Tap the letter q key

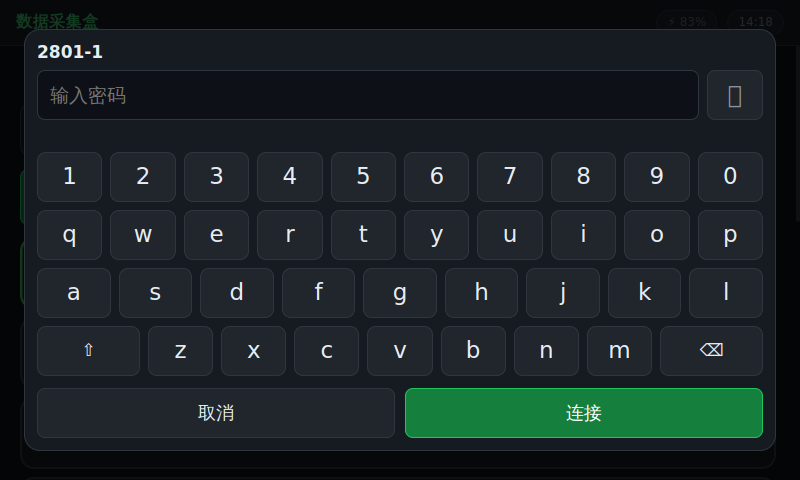[x=69, y=235]
